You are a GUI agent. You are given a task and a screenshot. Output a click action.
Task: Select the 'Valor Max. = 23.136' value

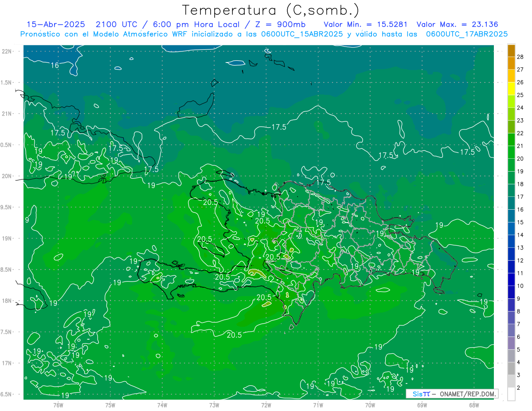click(x=458, y=24)
